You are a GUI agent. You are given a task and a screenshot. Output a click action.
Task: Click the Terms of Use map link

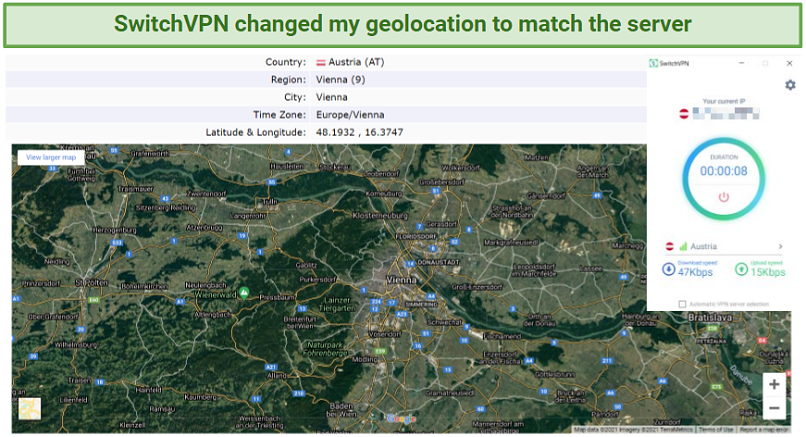click(716, 430)
